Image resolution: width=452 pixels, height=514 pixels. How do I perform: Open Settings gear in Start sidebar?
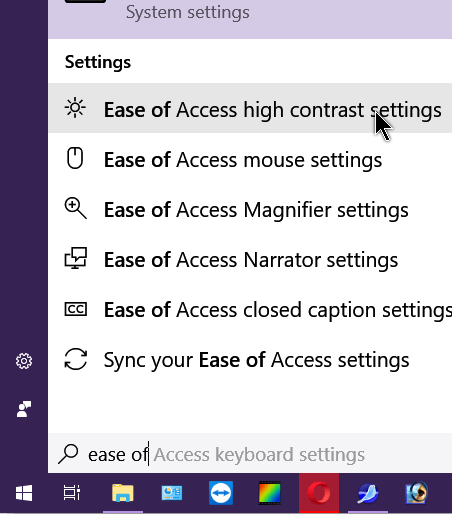[x=24, y=361]
